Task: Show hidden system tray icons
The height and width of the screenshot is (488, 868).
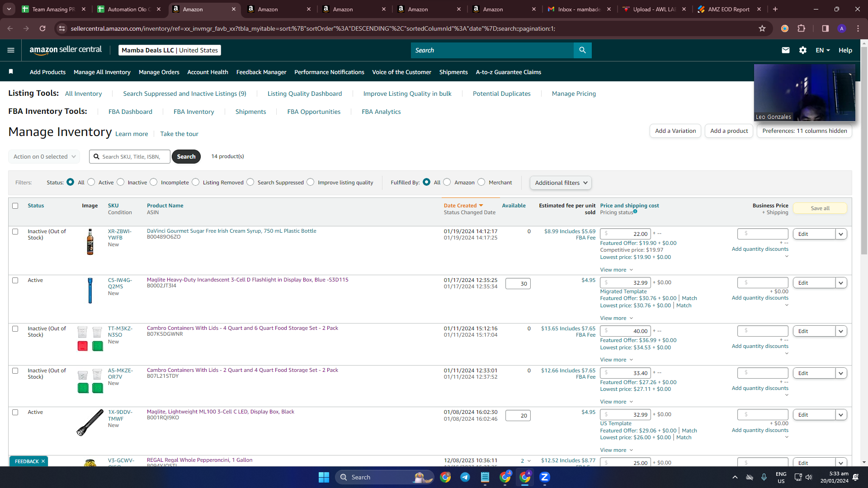Action: click(735, 477)
